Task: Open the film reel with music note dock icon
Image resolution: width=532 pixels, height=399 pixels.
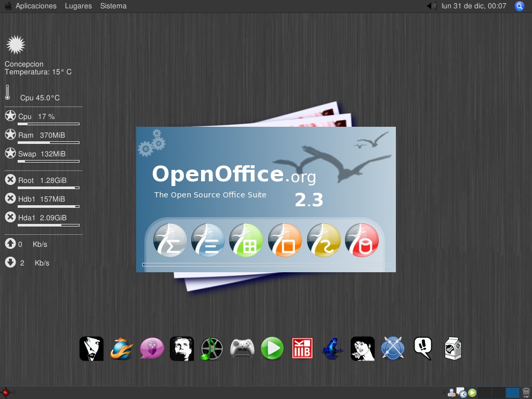Action: pyautogui.click(x=212, y=349)
